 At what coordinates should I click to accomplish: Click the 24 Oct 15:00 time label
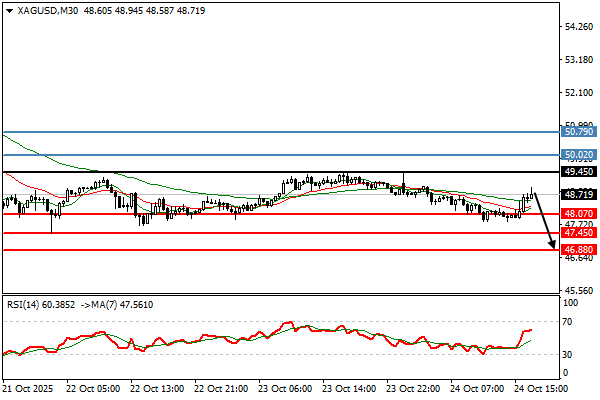[x=543, y=388]
